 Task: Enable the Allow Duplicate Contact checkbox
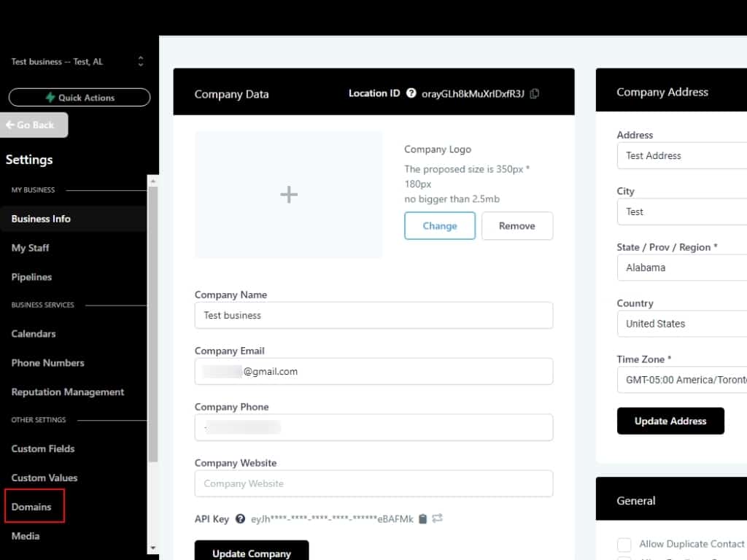pyautogui.click(x=624, y=545)
